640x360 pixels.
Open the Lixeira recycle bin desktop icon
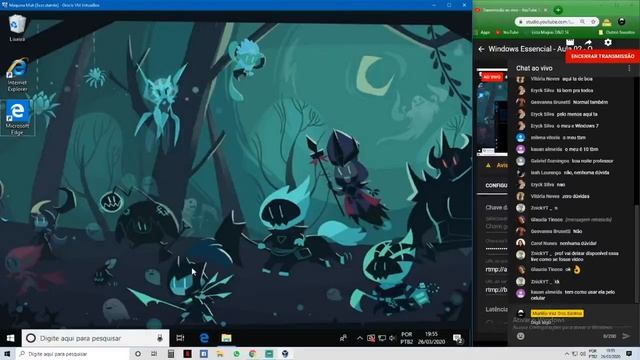pyautogui.click(x=17, y=28)
